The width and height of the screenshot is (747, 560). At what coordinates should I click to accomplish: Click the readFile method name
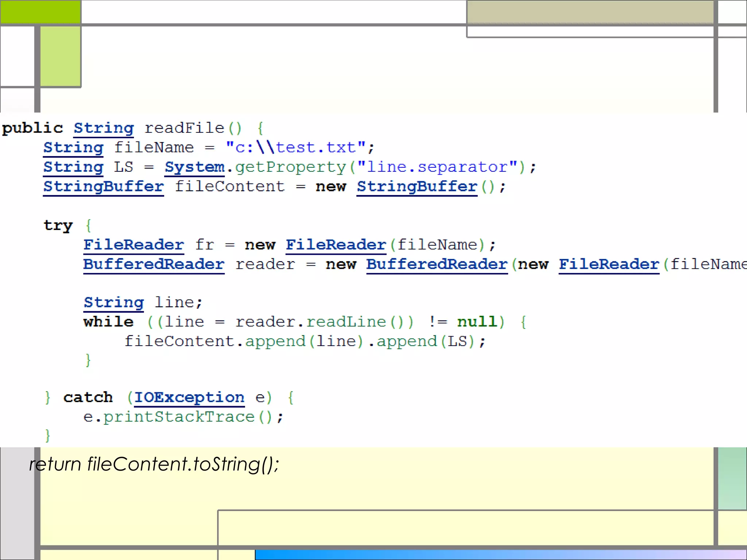[x=184, y=128]
